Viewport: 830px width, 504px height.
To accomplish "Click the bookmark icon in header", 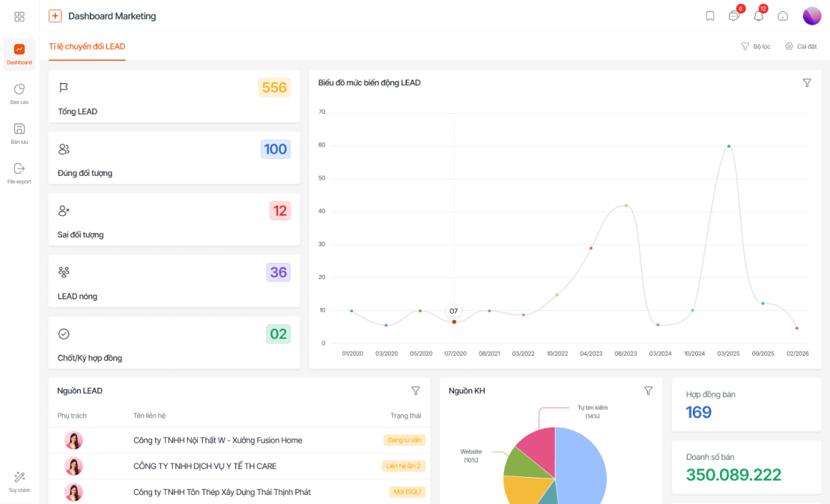I will (710, 16).
